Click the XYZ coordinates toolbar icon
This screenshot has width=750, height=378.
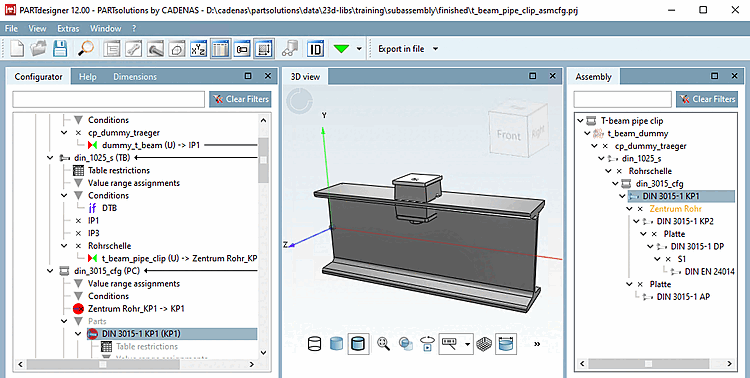198,49
